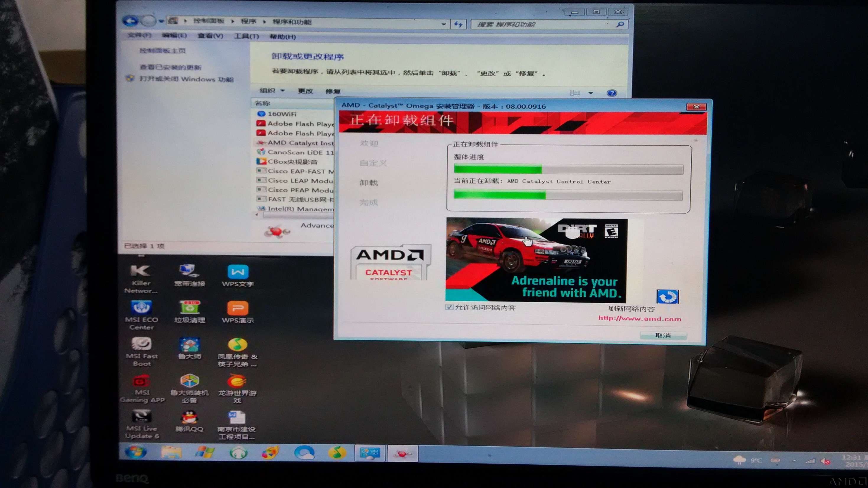Open the 宽带连接 desktop shortcut
Image resolution: width=868 pixels, height=488 pixels.
point(189,275)
